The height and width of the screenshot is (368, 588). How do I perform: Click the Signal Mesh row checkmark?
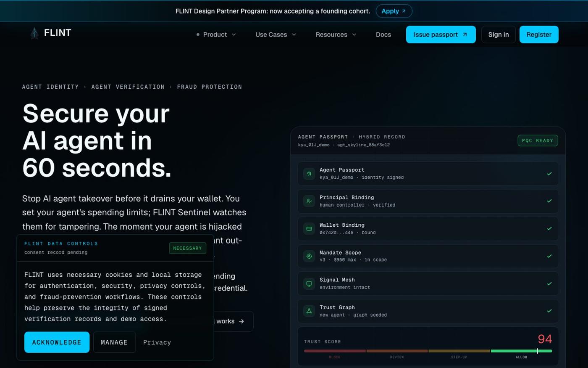[x=549, y=283]
